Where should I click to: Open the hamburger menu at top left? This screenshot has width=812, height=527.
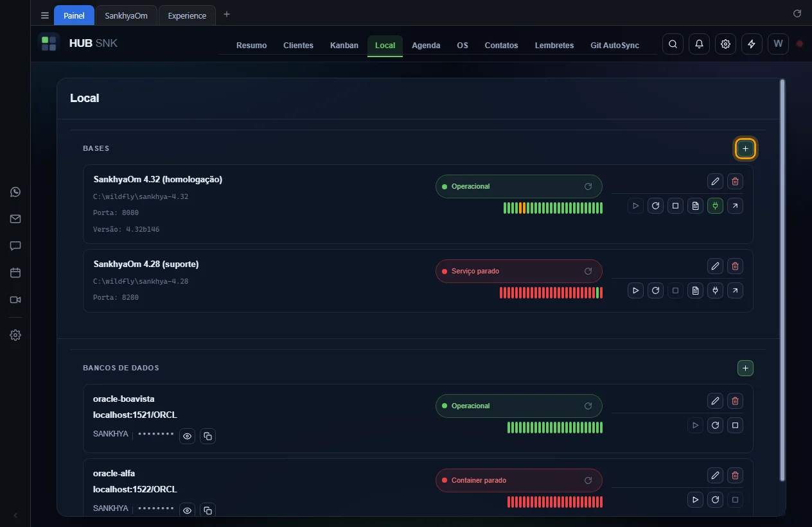pyautogui.click(x=44, y=15)
